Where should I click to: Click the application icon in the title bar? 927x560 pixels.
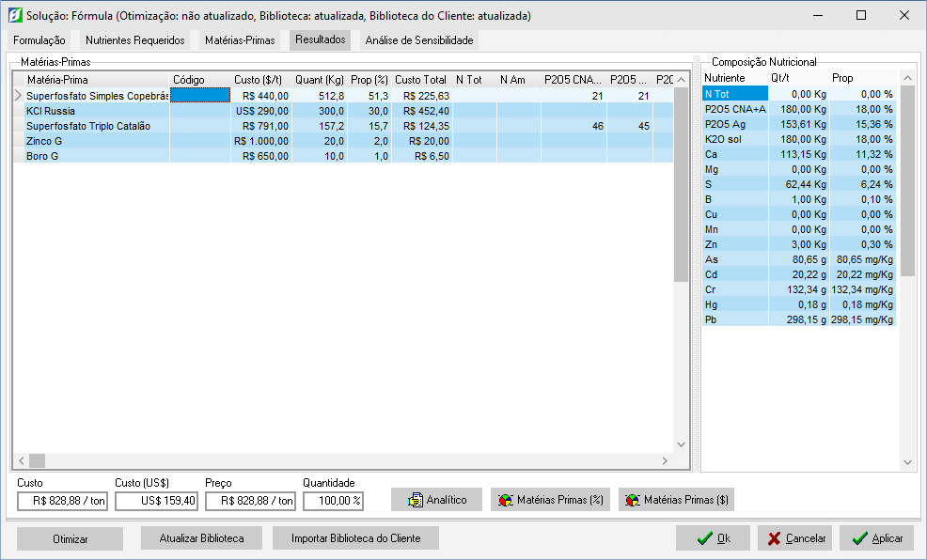click(x=15, y=15)
